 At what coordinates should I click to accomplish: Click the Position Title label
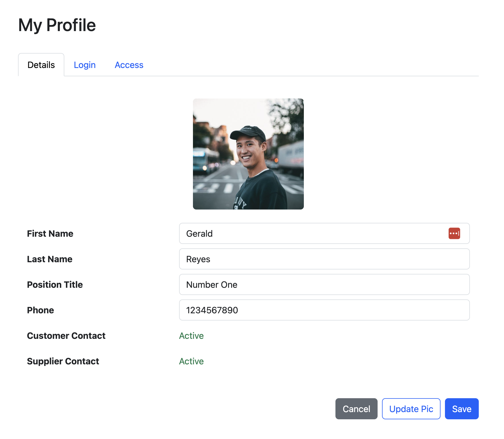coord(55,285)
